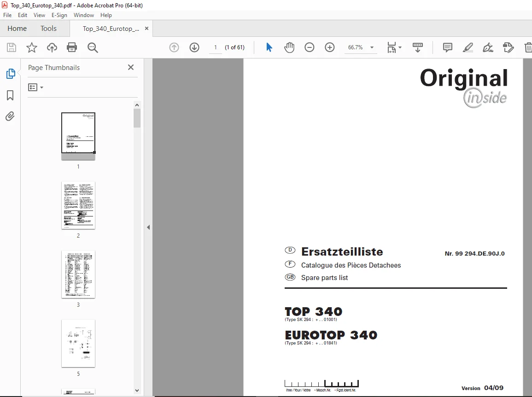Select page 5 thumbnail
The width and height of the screenshot is (532, 397).
coord(78,344)
